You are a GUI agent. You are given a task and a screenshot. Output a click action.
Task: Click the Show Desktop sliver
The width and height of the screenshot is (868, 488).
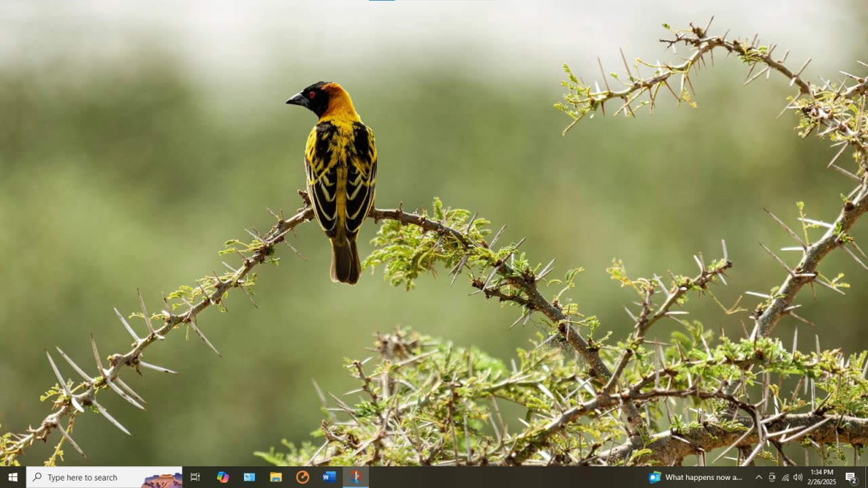(x=866, y=477)
